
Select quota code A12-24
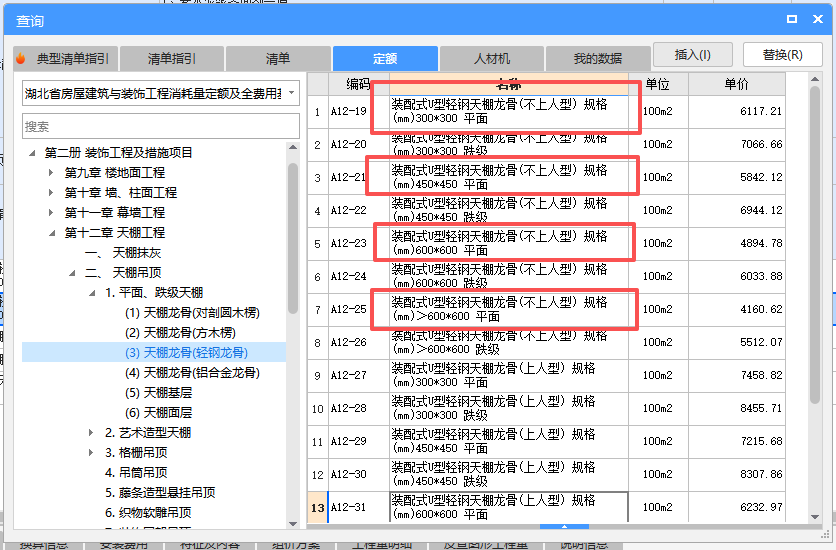tap(349, 277)
